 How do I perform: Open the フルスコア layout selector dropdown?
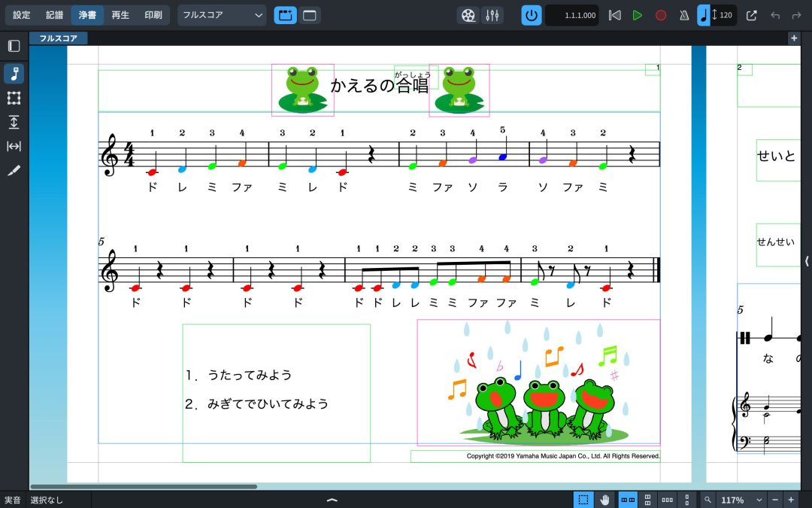[222, 15]
